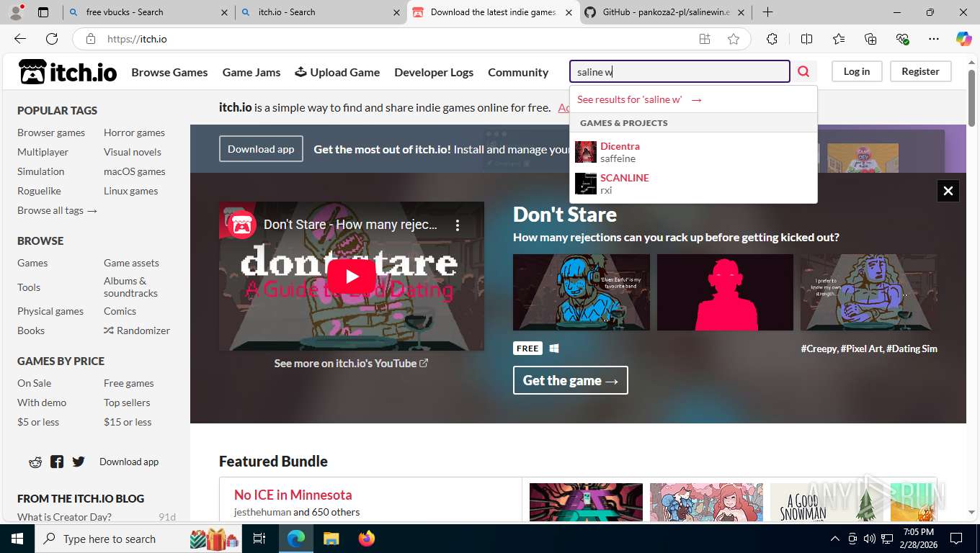The image size is (980, 553).
Task: Open the Windows Start menu
Action: [x=17, y=539]
